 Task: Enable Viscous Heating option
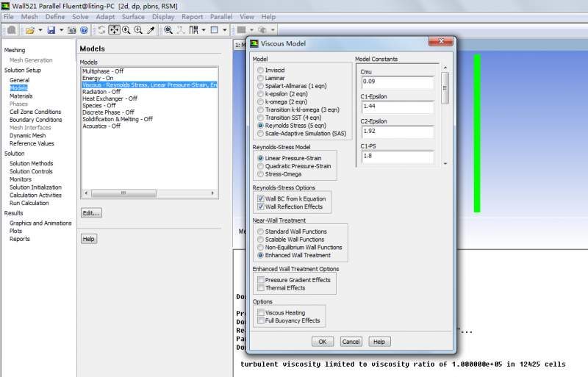[261, 312]
